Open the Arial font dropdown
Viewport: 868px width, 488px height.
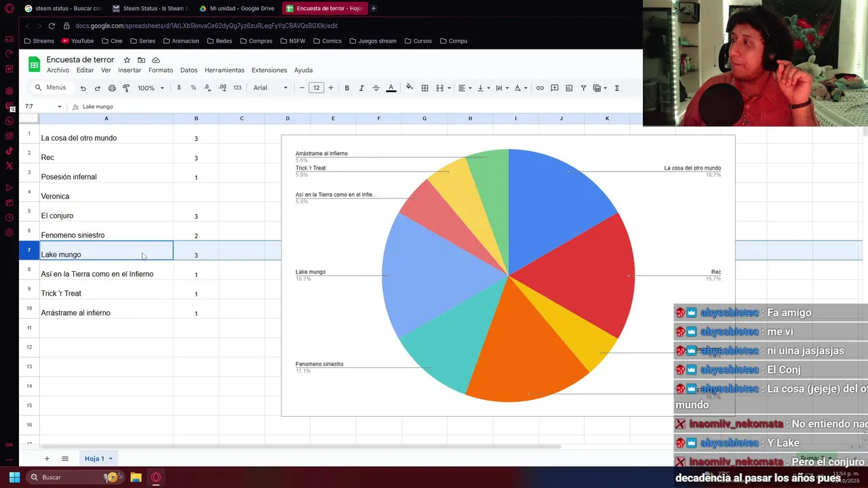coord(271,88)
